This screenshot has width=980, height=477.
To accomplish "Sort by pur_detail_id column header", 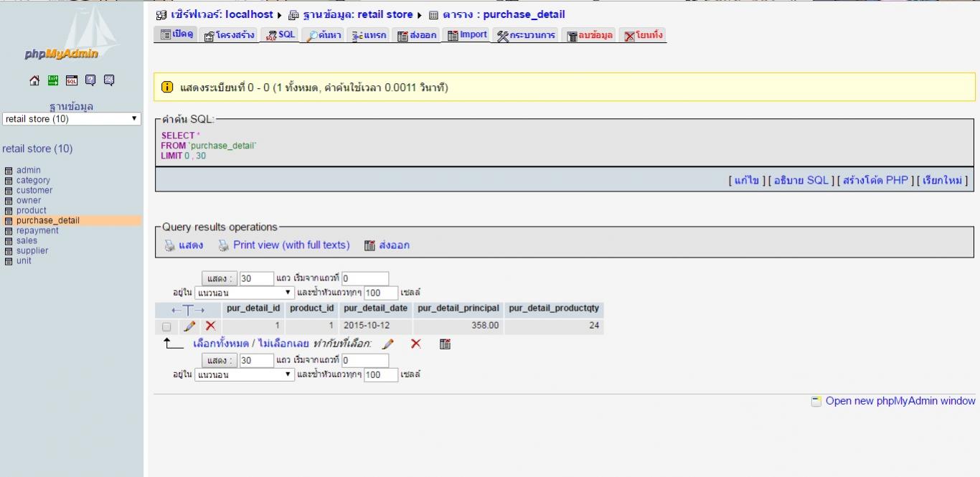I will point(253,308).
